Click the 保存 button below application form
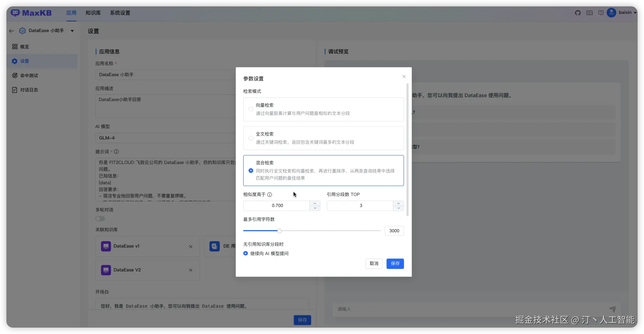 click(x=302, y=320)
